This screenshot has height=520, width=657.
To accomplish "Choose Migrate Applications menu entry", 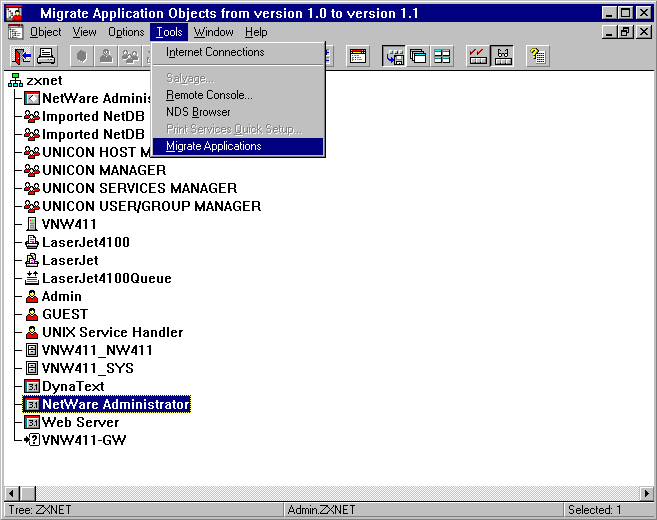I will point(238,146).
